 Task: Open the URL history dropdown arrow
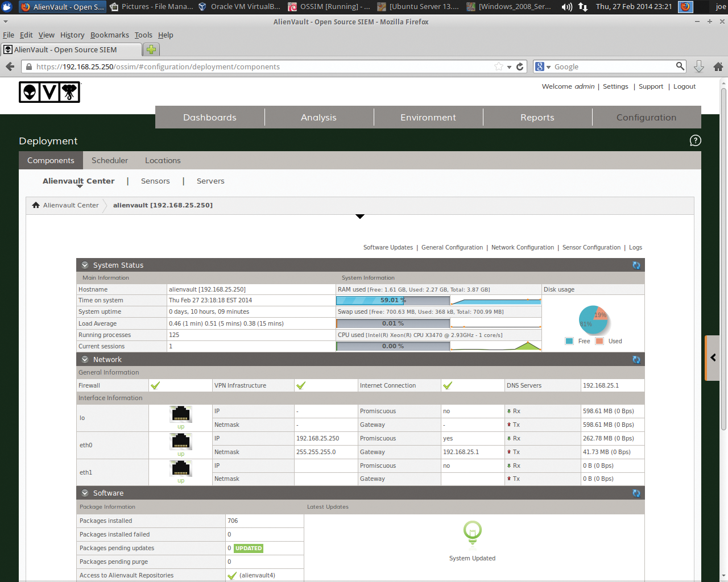click(509, 67)
